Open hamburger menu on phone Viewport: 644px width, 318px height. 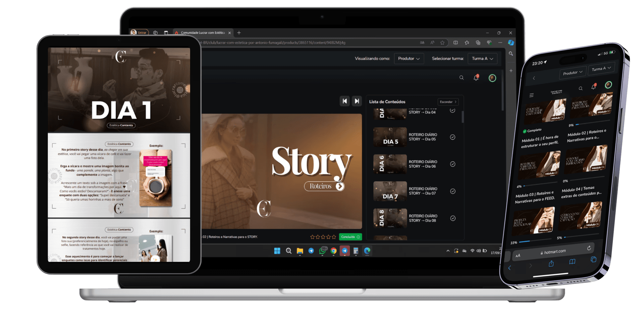[531, 95]
